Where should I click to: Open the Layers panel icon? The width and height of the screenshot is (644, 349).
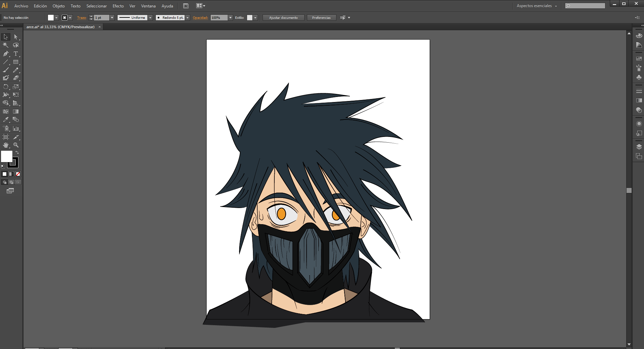pos(639,147)
